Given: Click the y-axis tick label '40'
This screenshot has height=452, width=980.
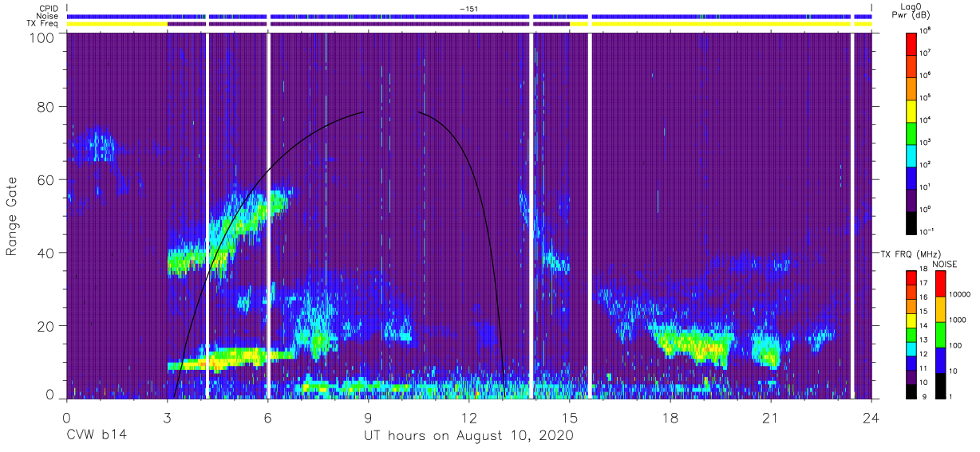Looking at the screenshot, I should (45, 254).
